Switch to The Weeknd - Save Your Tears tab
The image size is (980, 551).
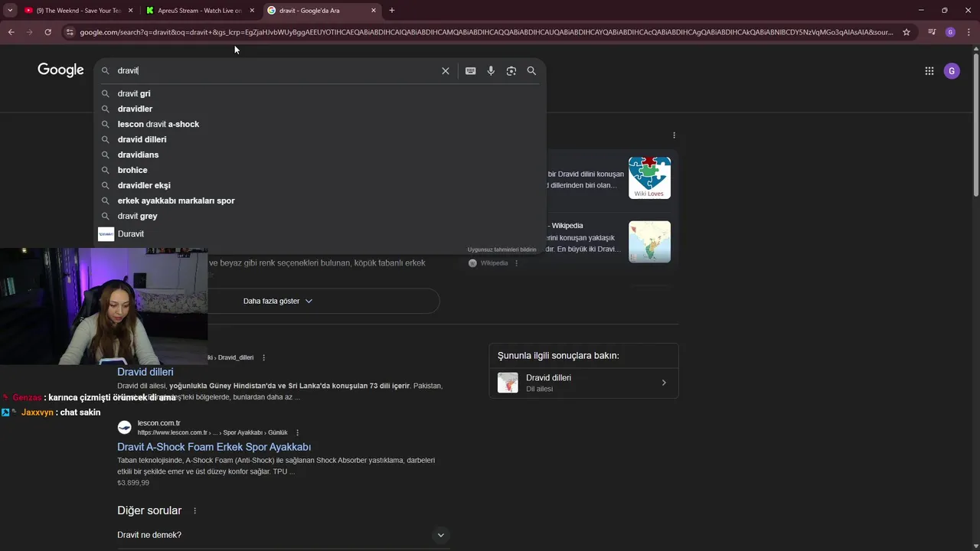[78, 11]
